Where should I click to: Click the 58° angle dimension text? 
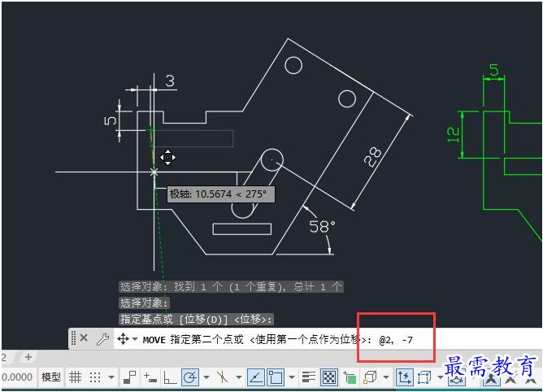tap(322, 227)
